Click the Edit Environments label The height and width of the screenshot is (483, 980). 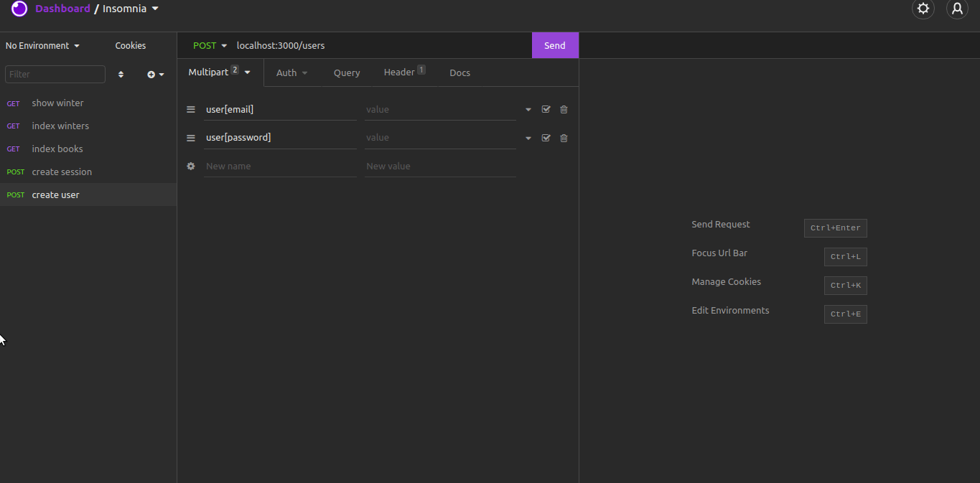point(730,311)
